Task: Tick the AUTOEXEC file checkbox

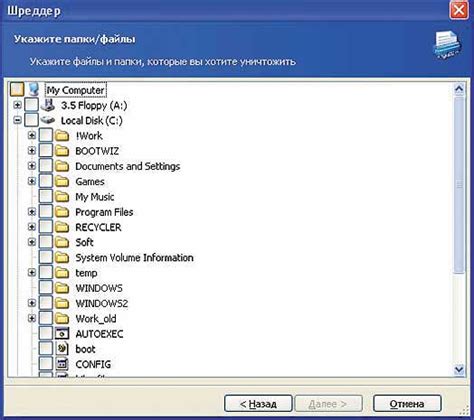Action: (x=46, y=334)
